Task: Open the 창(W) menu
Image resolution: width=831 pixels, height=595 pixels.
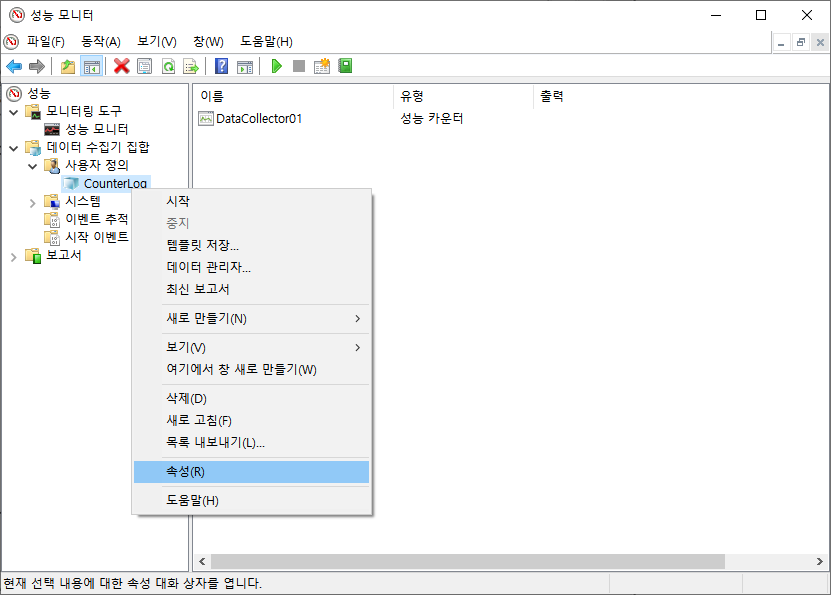Action: click(x=208, y=41)
